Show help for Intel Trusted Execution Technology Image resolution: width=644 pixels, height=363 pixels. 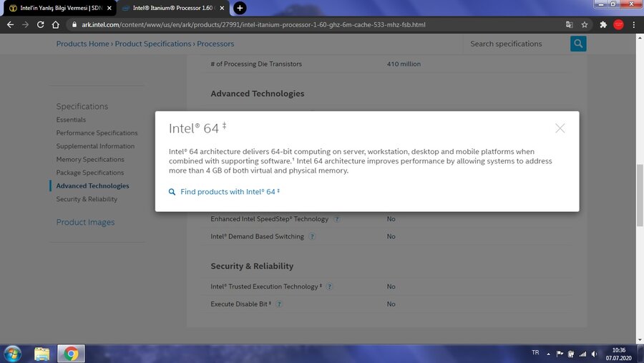(329, 286)
